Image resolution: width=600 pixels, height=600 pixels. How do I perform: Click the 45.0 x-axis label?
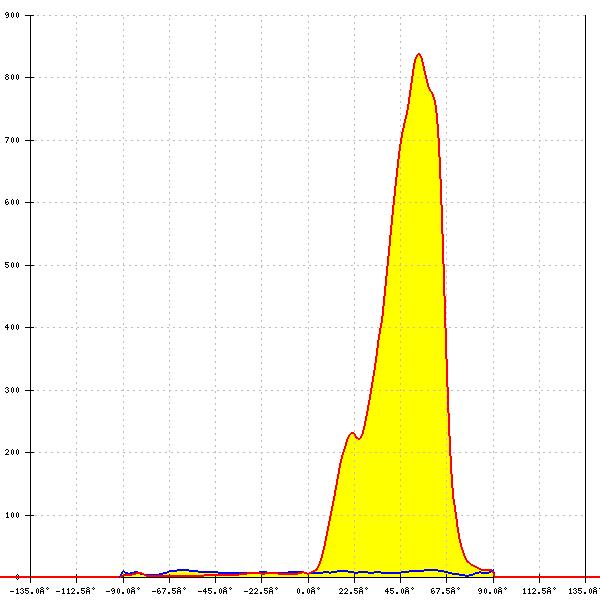click(400, 591)
